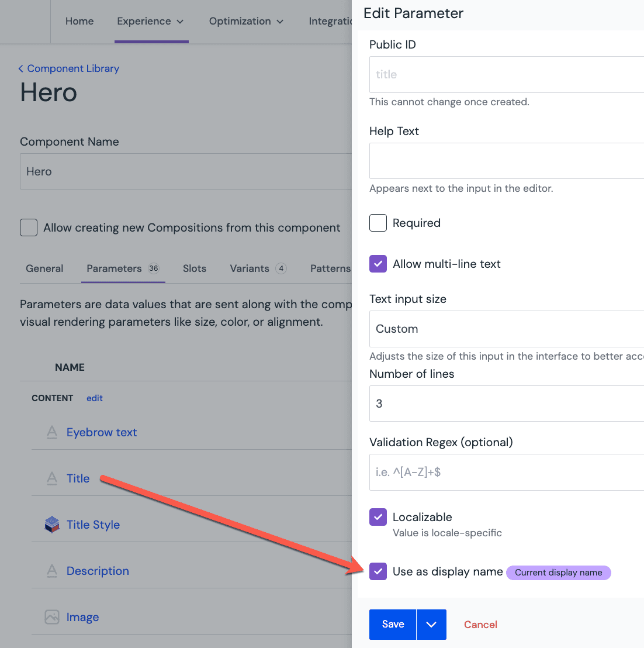Toggle the Localizable checkbox
This screenshot has width=644, height=648.
(378, 517)
